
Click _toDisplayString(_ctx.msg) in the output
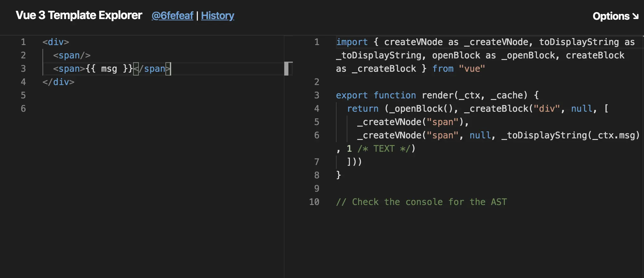click(x=570, y=135)
